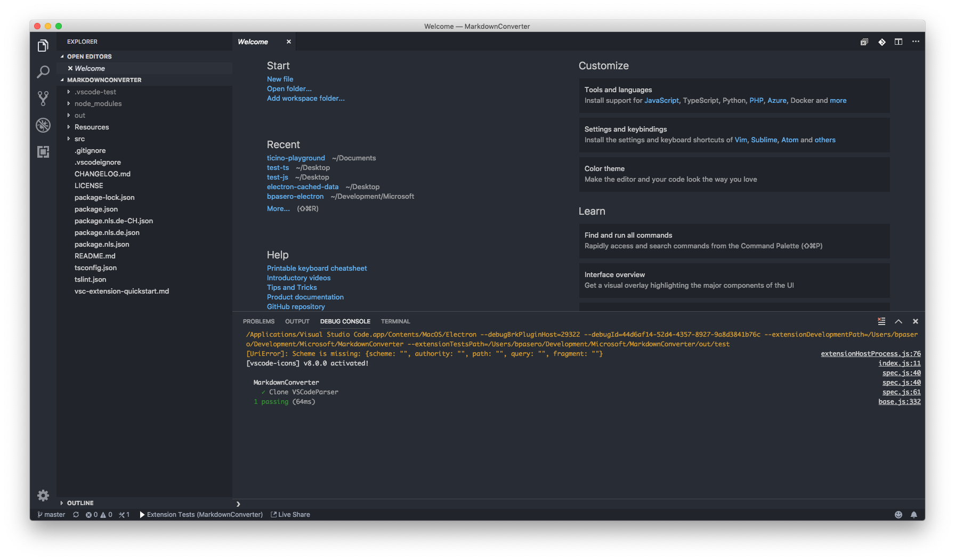Screen dimensions: 955x560
Task: Open the Add workspace folder link
Action: (x=305, y=98)
